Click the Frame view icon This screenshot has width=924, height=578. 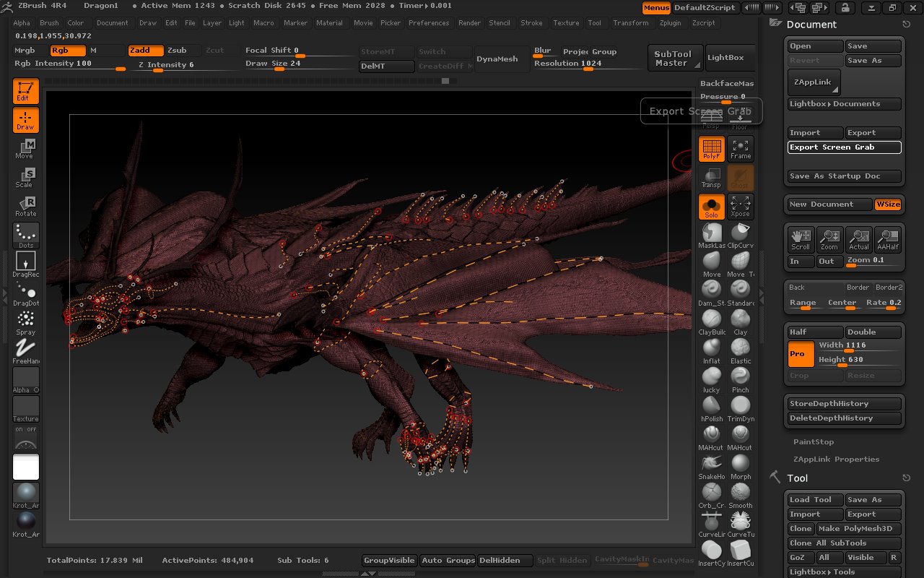tap(741, 149)
